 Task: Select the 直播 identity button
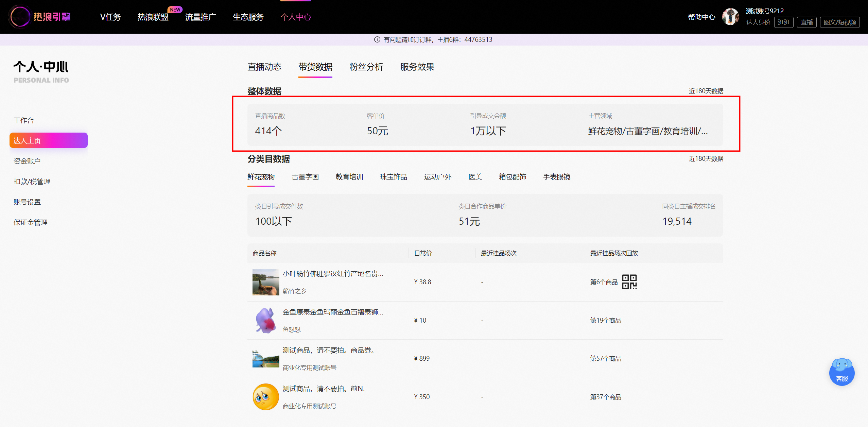pyautogui.click(x=807, y=22)
